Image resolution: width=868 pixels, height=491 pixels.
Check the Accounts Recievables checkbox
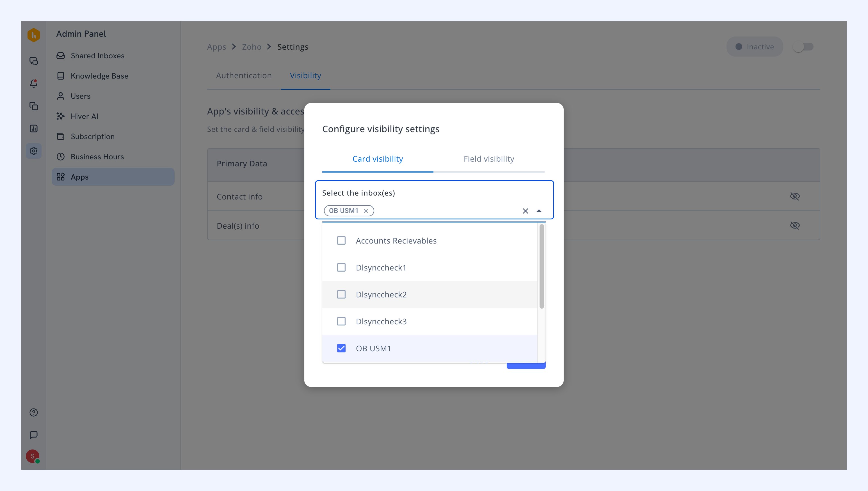point(341,240)
